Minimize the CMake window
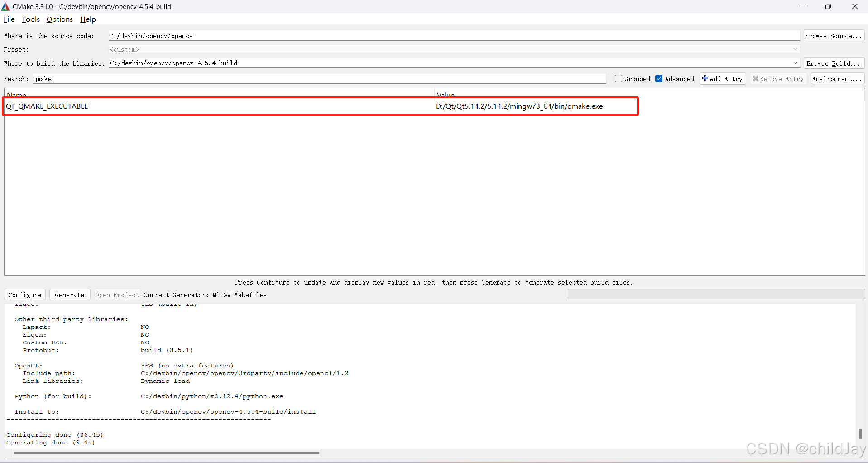The image size is (868, 463). [802, 6]
